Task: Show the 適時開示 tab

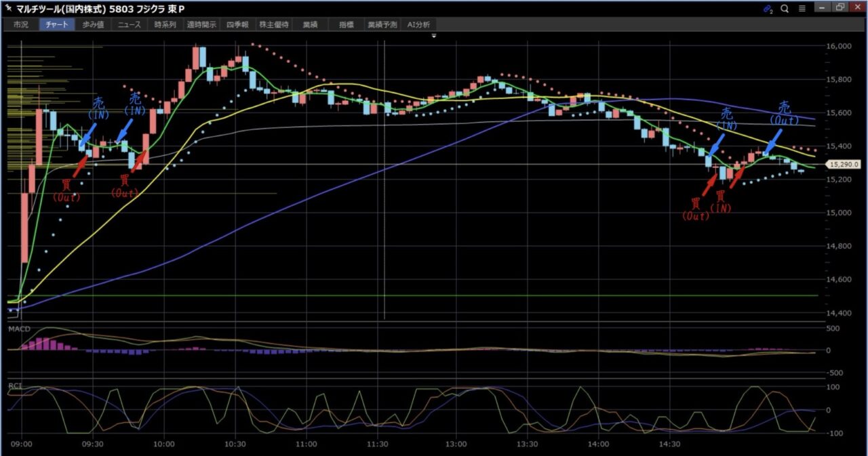Action: click(x=201, y=24)
